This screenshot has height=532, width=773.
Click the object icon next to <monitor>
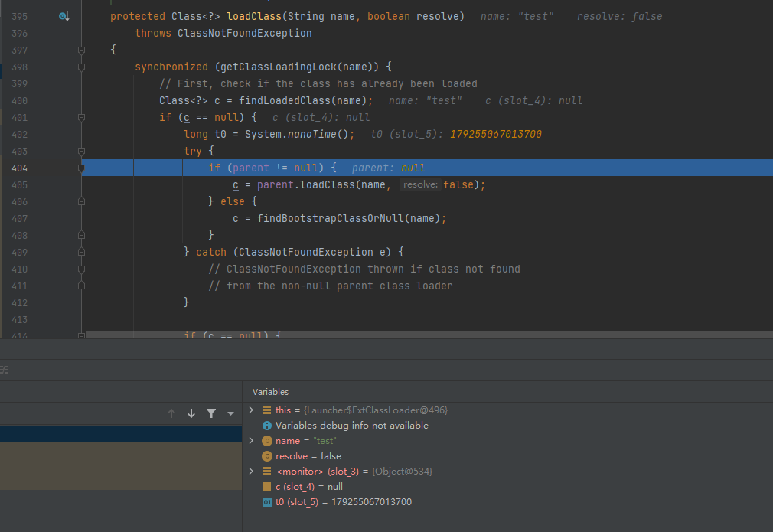click(266, 472)
